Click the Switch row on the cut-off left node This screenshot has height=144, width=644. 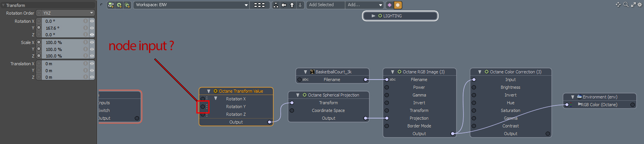pyautogui.click(x=119, y=110)
